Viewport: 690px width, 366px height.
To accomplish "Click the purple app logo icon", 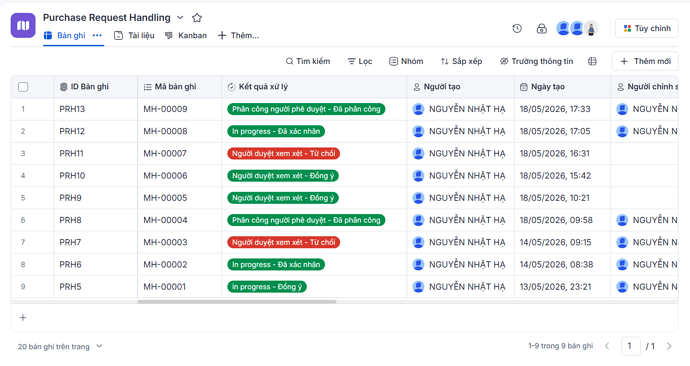I will tap(23, 26).
